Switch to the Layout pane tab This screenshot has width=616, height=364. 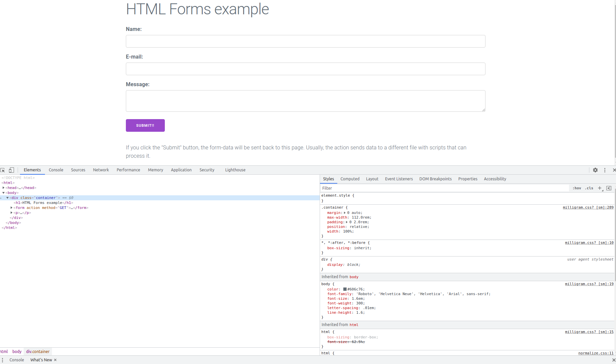click(x=372, y=179)
